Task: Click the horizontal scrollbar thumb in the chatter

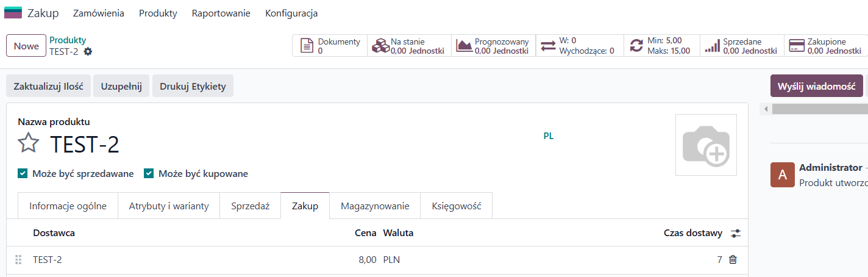Action: point(820,109)
